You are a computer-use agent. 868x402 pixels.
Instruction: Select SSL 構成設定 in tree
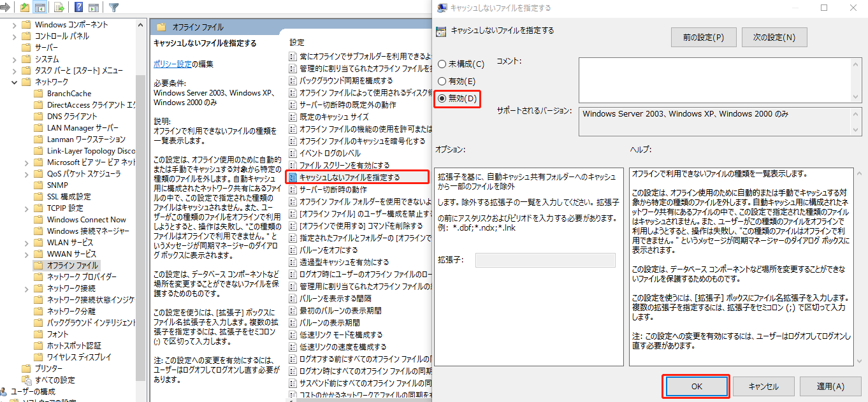pos(69,197)
